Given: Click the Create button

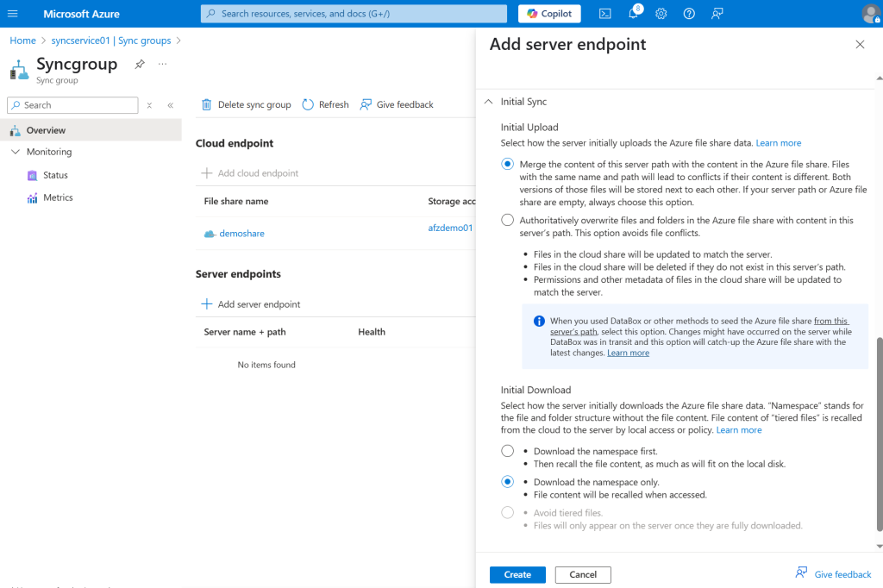Looking at the screenshot, I should (x=517, y=574).
